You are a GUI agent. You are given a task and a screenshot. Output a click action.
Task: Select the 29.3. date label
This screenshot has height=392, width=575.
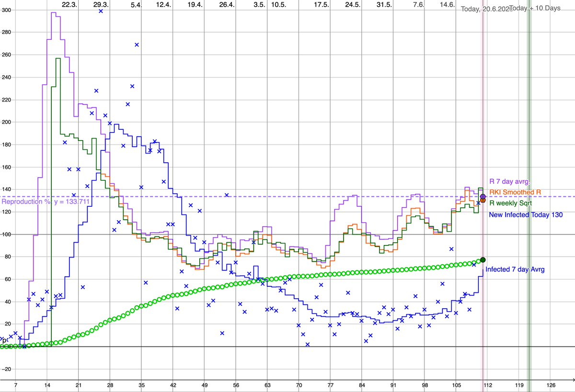pos(101,4)
